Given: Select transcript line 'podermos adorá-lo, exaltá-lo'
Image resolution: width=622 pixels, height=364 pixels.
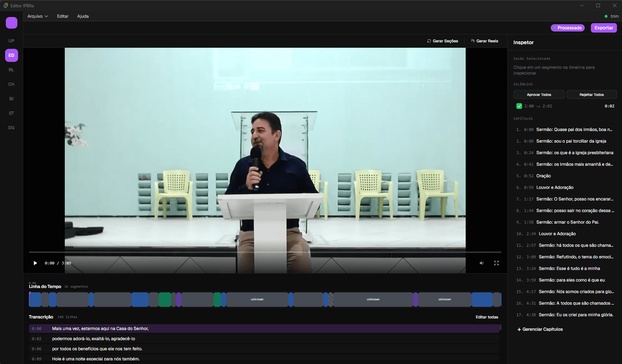Looking at the screenshot, I should (x=264, y=339).
